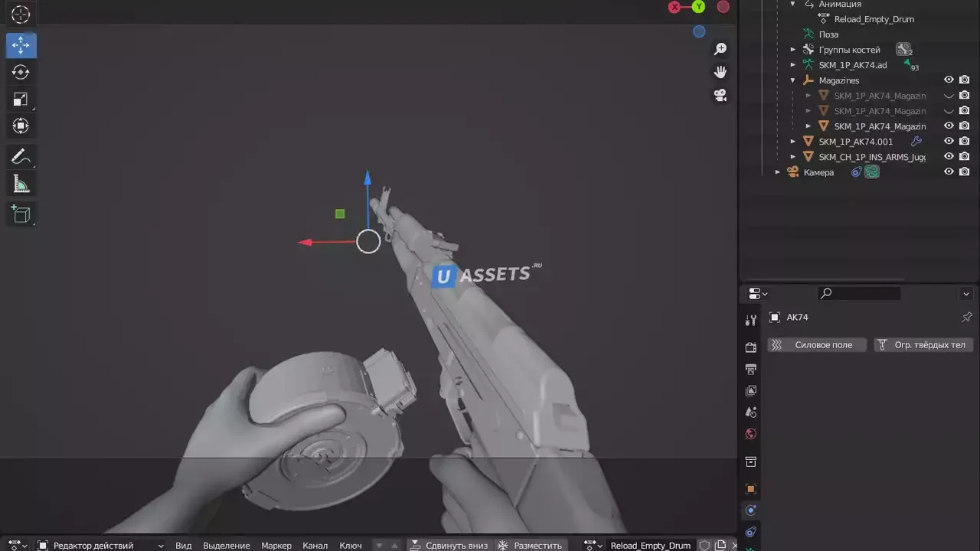
Task: Open the Physics properties tab
Action: [x=750, y=510]
